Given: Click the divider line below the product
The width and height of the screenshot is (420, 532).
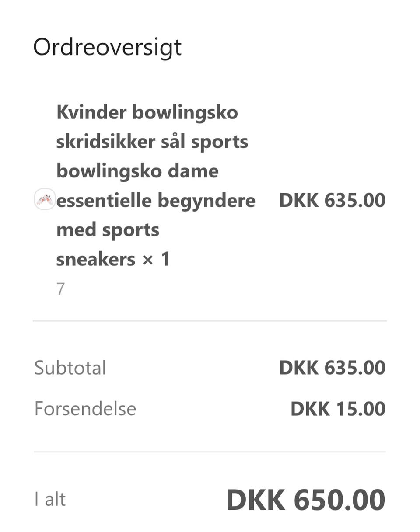Looking at the screenshot, I should (x=210, y=321).
